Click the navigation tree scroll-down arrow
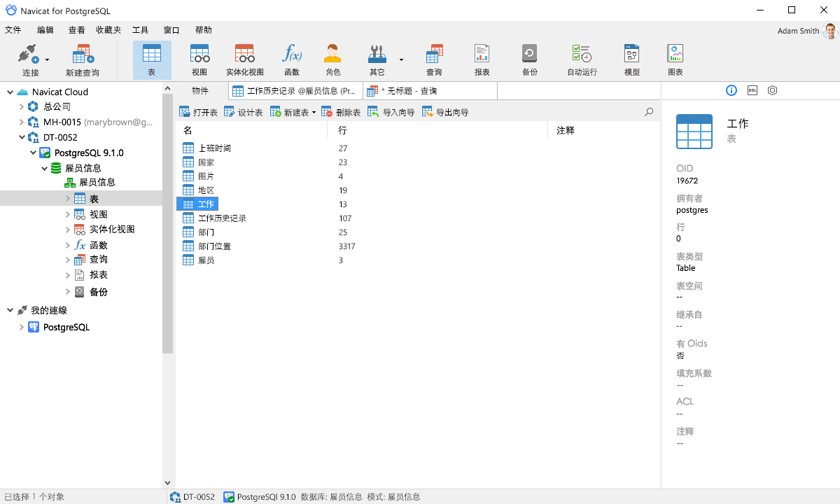840x504 pixels. [167, 482]
